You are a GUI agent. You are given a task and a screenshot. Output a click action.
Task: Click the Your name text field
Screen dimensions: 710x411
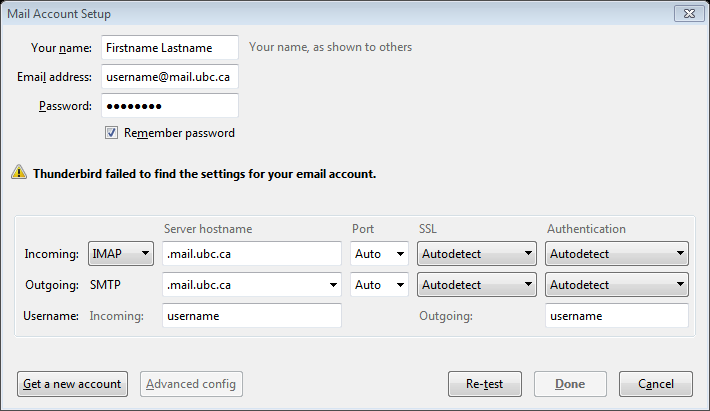170,47
